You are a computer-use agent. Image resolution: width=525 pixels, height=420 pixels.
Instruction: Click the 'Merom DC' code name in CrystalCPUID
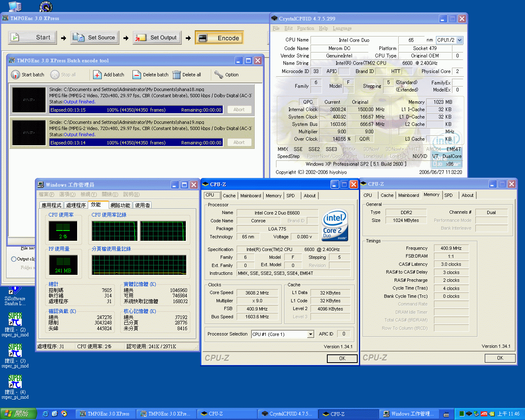[339, 48]
